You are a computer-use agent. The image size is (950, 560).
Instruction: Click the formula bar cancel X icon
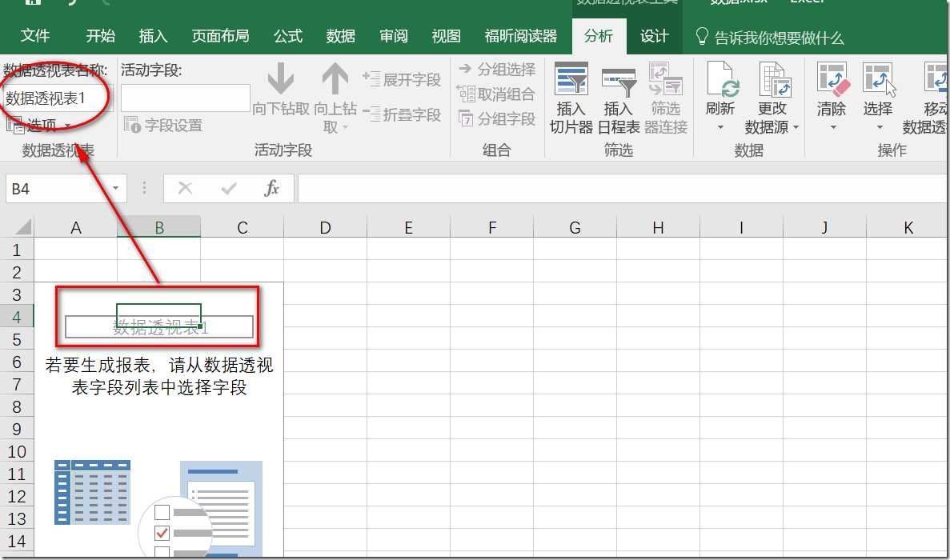click(x=185, y=189)
